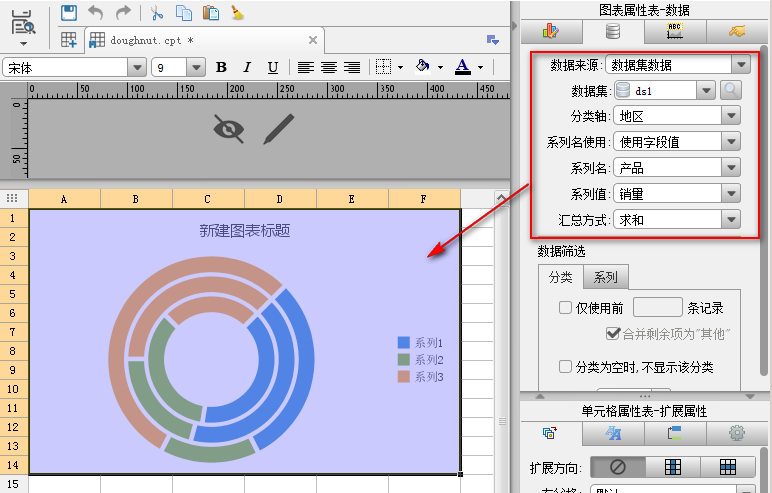This screenshot has height=493, width=772.
Task: Open the cell shape attributes tab
Action: (x=675, y=433)
